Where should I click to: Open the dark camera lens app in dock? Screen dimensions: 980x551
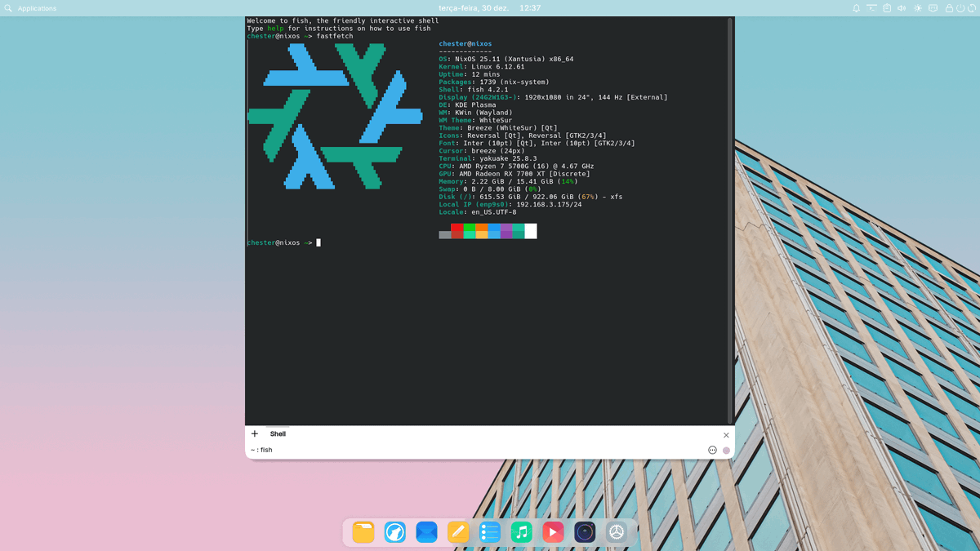pos(585,532)
